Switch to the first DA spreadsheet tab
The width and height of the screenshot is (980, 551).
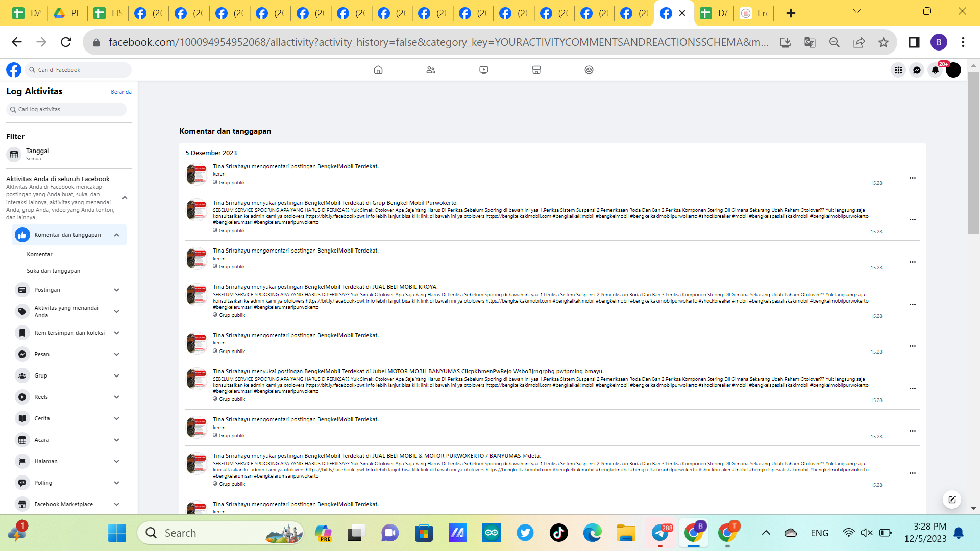[26, 13]
